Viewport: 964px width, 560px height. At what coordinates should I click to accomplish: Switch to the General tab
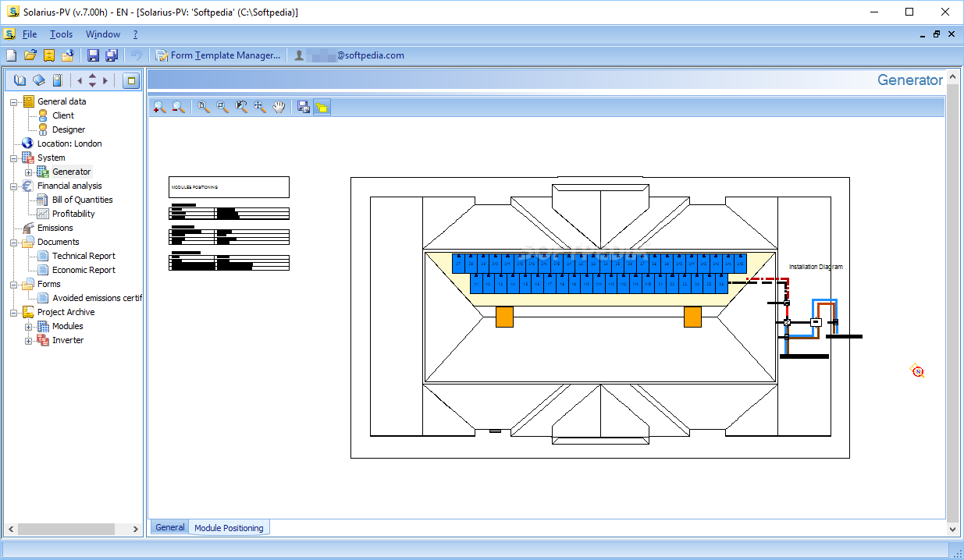(x=170, y=527)
